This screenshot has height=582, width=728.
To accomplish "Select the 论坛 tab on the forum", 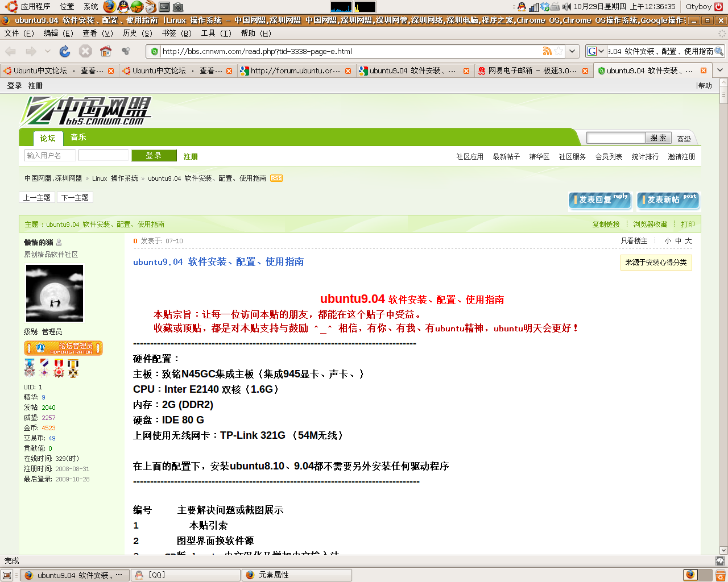I will (x=48, y=138).
